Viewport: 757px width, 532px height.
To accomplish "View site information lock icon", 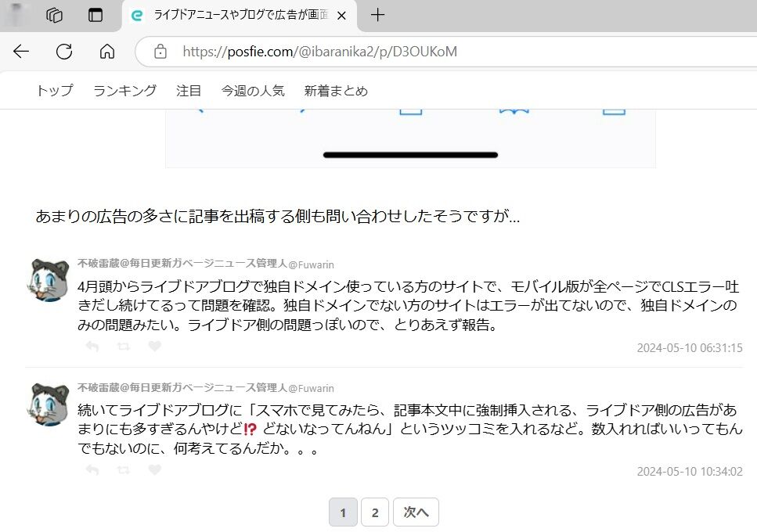I will (x=160, y=52).
